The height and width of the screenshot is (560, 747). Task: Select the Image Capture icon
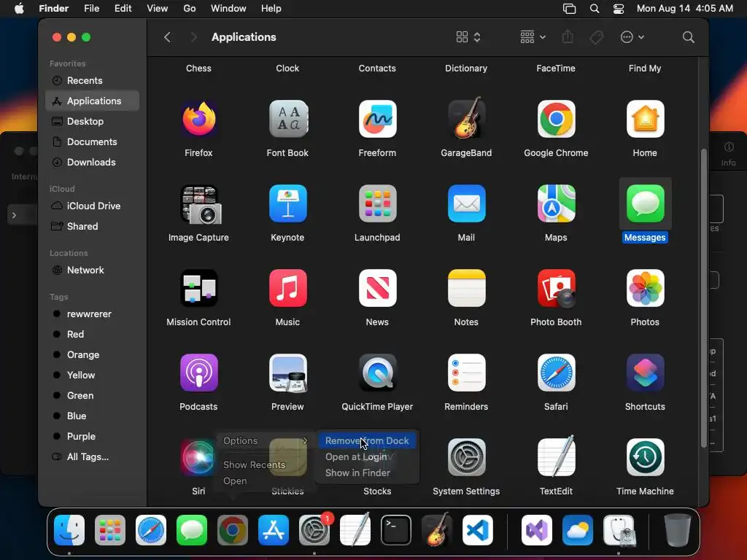coord(200,204)
